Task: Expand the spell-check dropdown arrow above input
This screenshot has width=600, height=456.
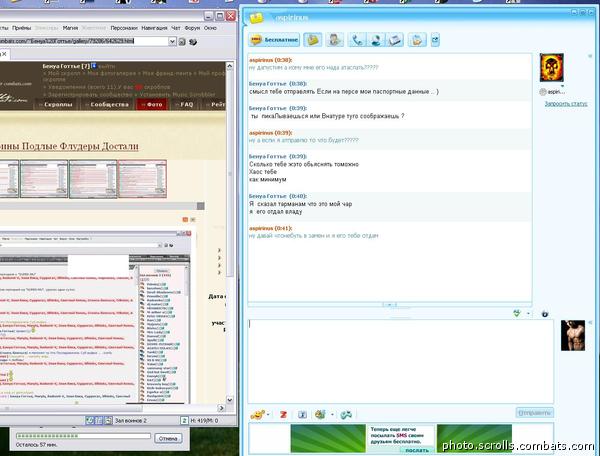Action: click(528, 314)
